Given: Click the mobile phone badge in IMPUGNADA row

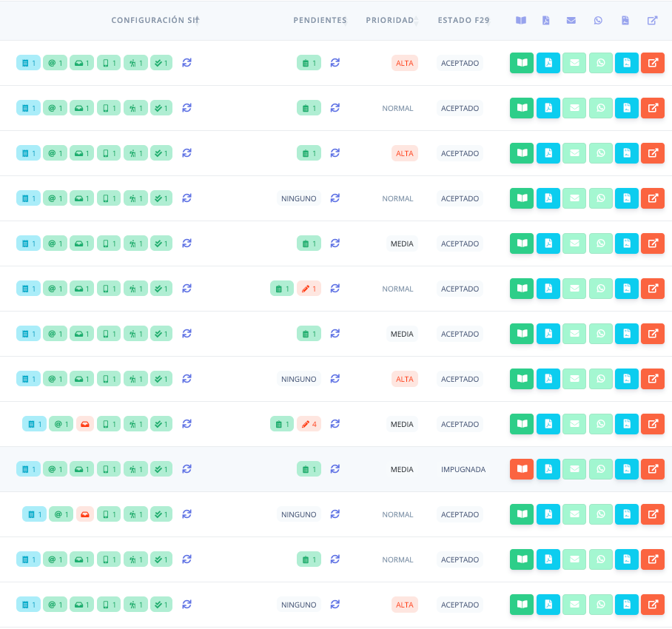Looking at the screenshot, I should pos(109,469).
